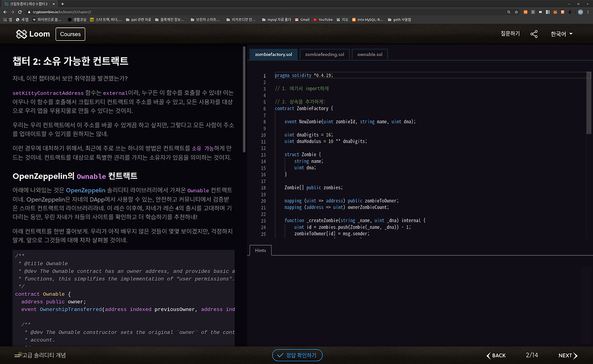Click the 'contract ZombieFactory {' code line
593x364 pixels.
(304, 108)
